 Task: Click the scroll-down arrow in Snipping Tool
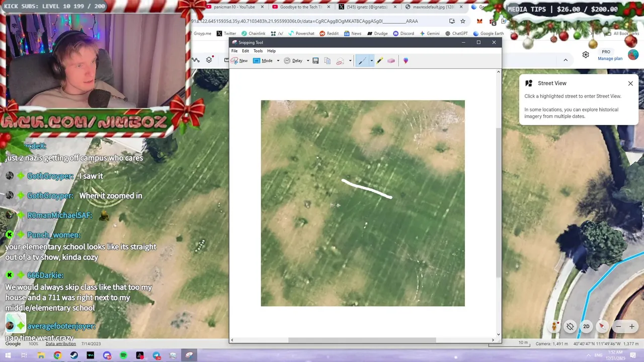499,334
